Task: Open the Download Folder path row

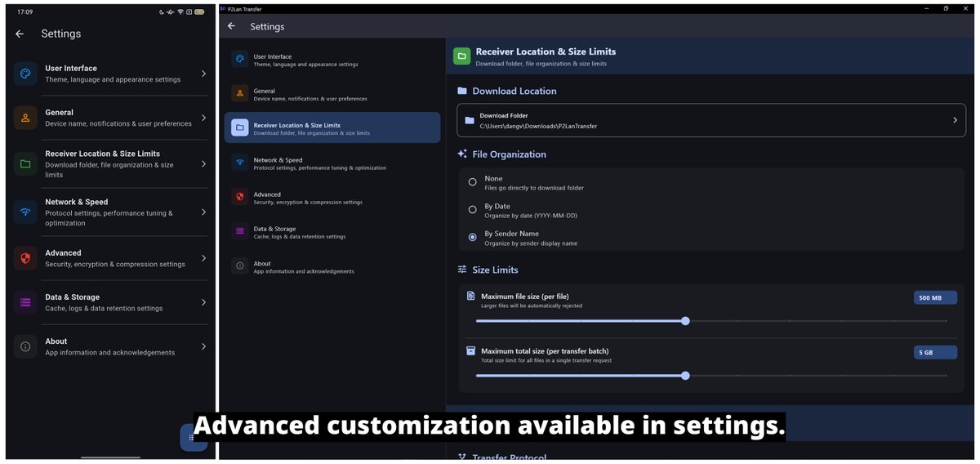Action: (x=711, y=120)
